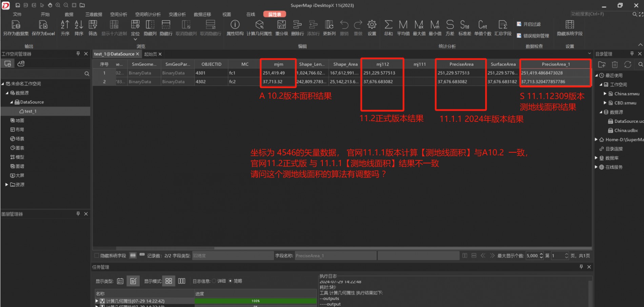Pin the 图层管理器 panel
Viewport: 644px width, 307px height.
(78, 214)
